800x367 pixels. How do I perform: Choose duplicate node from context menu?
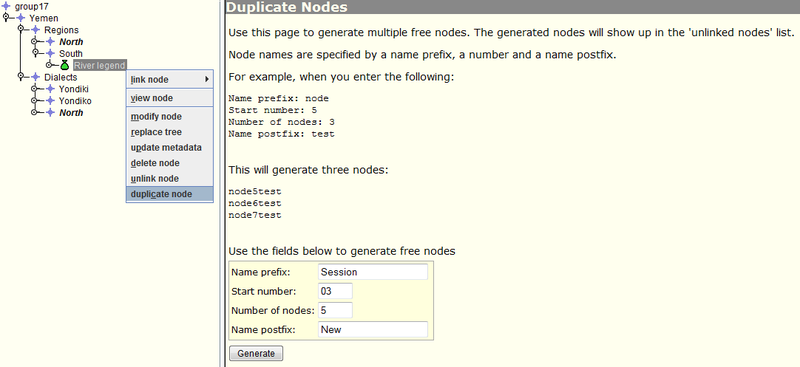[169, 194]
